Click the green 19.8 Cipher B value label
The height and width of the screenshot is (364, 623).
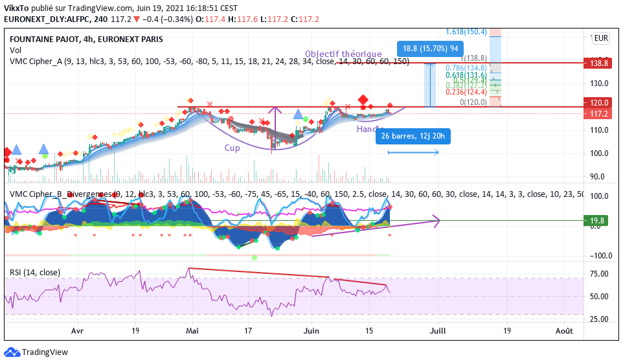pyautogui.click(x=600, y=221)
